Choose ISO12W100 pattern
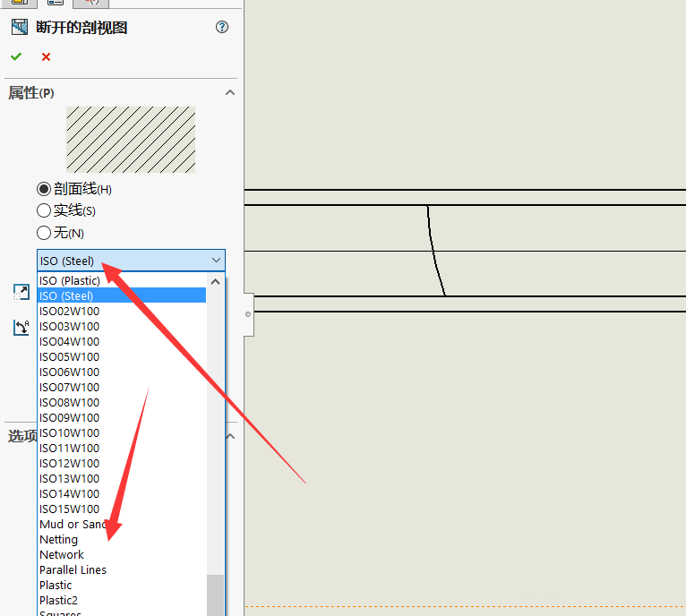Screen dimensions: 686x616 pos(122,463)
